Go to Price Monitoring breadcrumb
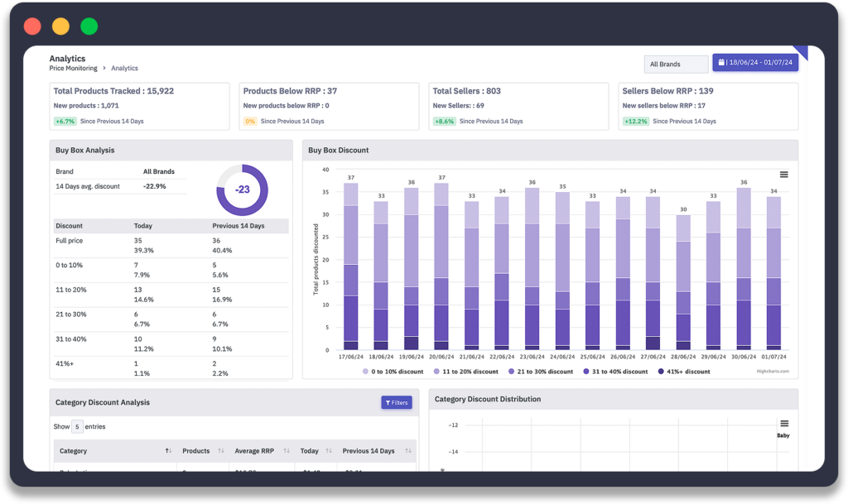 pos(73,68)
